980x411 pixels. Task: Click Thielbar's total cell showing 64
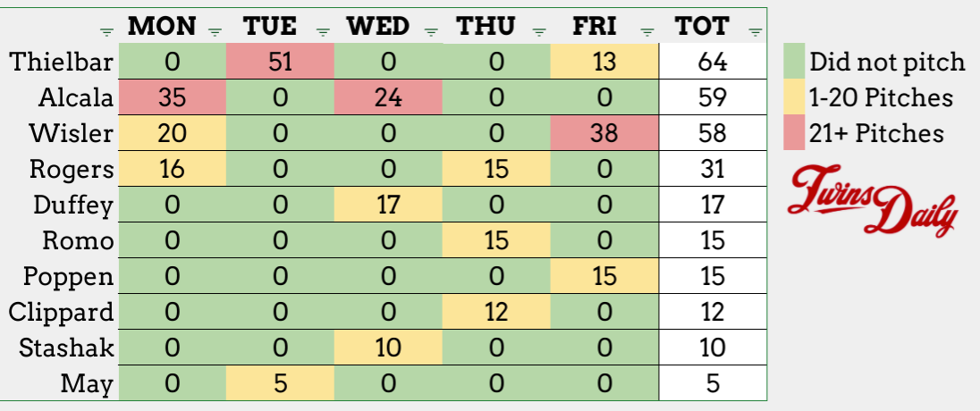(713, 62)
